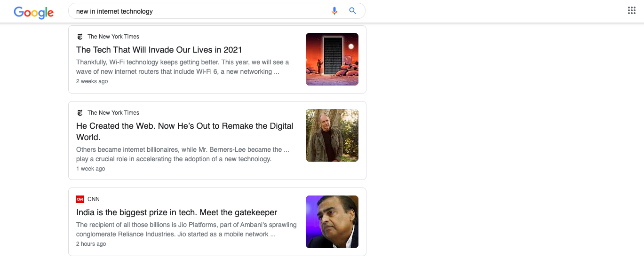Image resolution: width=644 pixels, height=258 pixels.
Task: Click the red CNN logo icon
Action: pyautogui.click(x=80, y=199)
